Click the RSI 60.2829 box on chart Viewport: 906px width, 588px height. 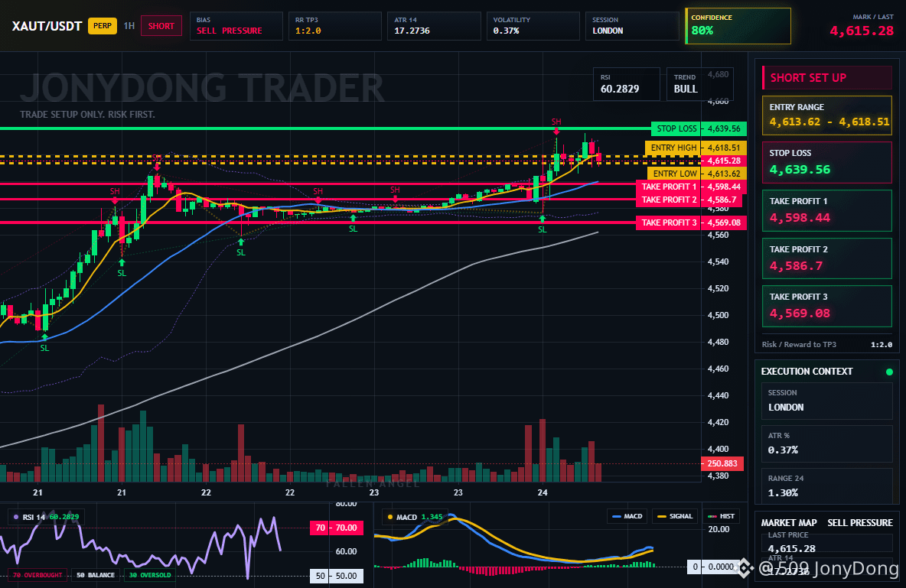coord(627,84)
